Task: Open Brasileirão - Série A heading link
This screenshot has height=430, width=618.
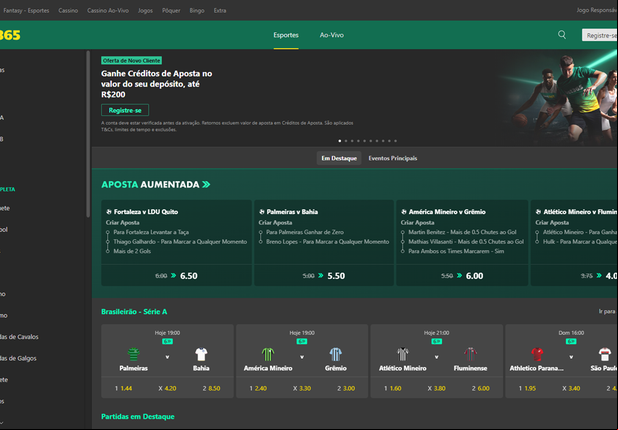Action: click(x=134, y=312)
